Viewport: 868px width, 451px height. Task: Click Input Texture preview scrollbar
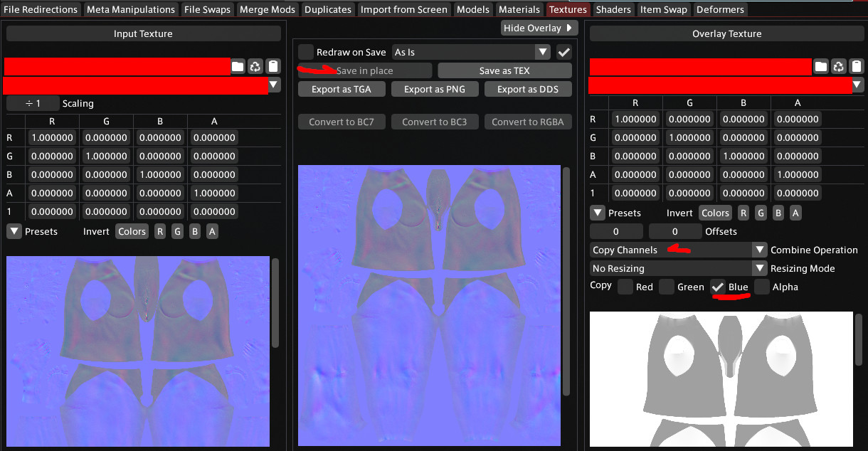(275, 303)
